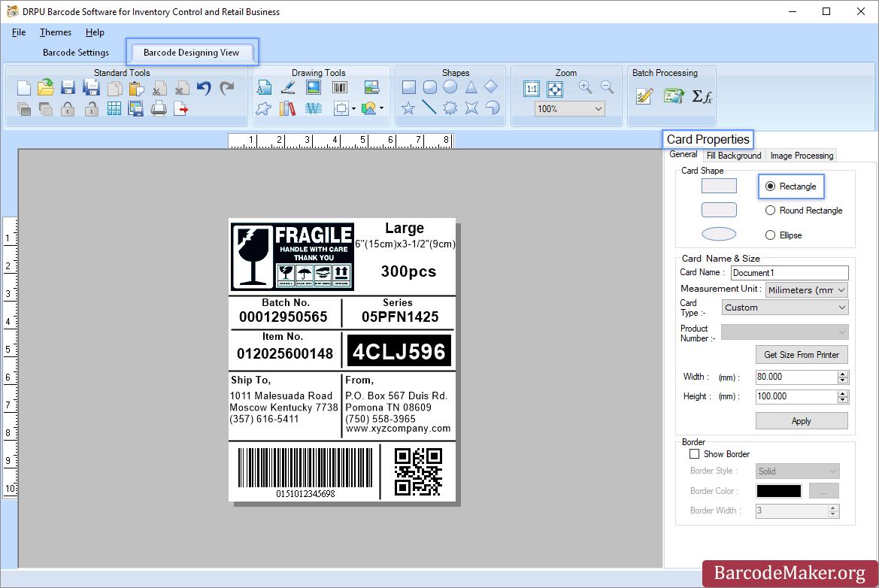Click the Height value field 100.000
Screen dimensions: 879x588
796,396
